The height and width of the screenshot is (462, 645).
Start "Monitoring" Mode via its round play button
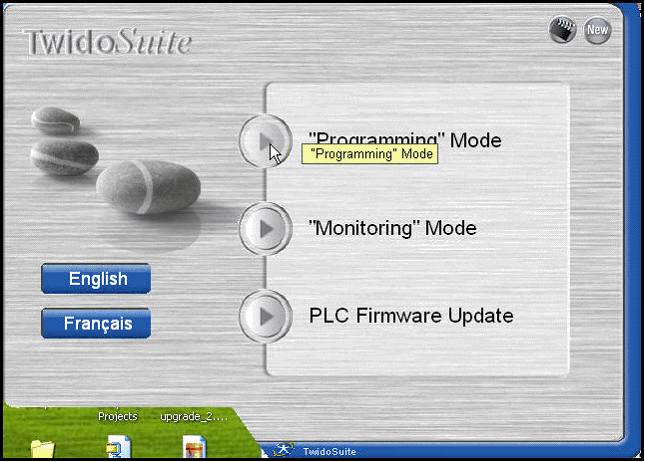[266, 229]
